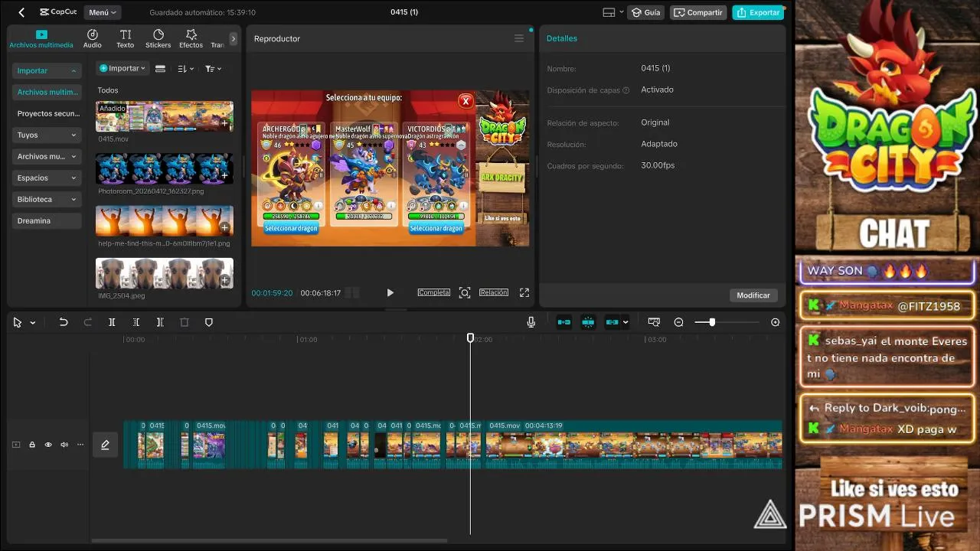Image resolution: width=980 pixels, height=551 pixels.
Task: Select the Todos category label
Action: (108, 90)
